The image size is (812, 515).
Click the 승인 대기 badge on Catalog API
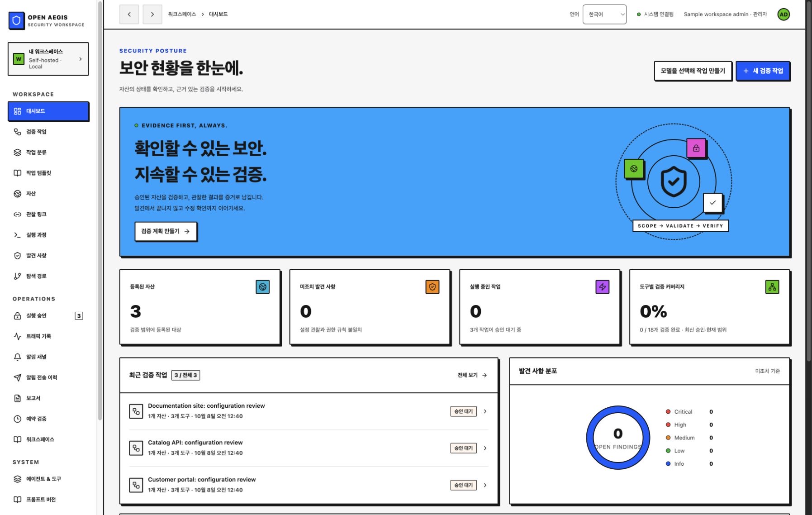click(x=463, y=448)
